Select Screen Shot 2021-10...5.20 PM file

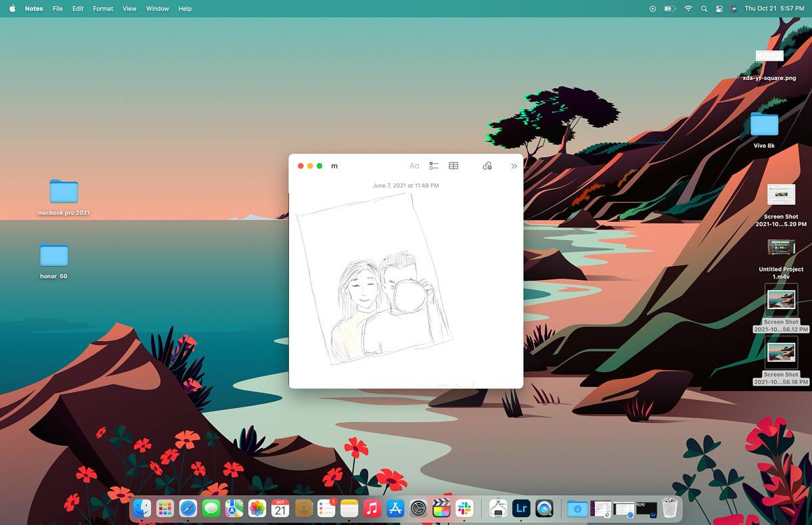[781, 205]
